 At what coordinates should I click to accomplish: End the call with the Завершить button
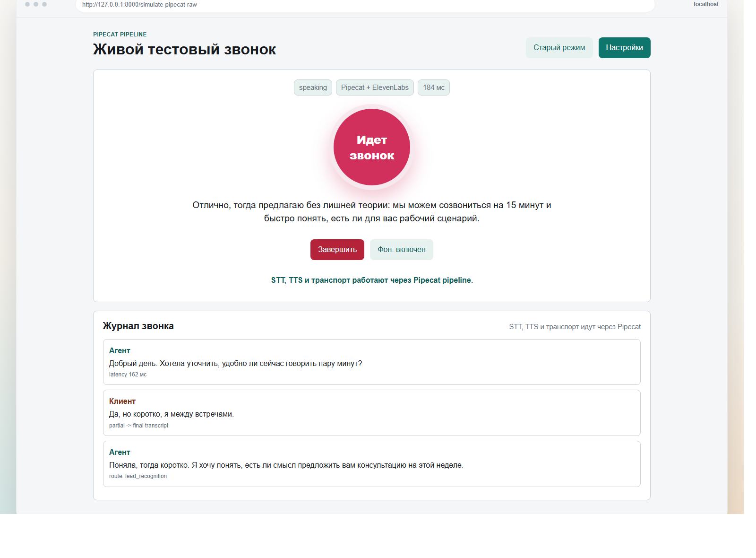coord(337,250)
